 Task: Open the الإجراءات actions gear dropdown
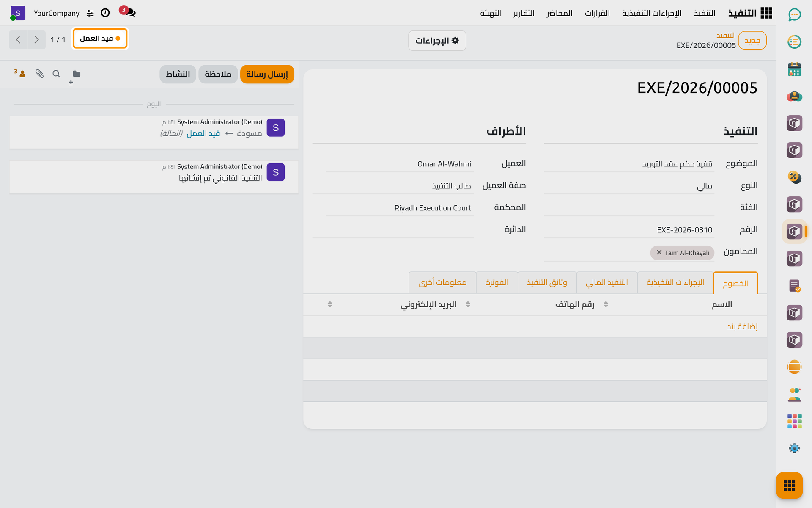[x=437, y=41]
